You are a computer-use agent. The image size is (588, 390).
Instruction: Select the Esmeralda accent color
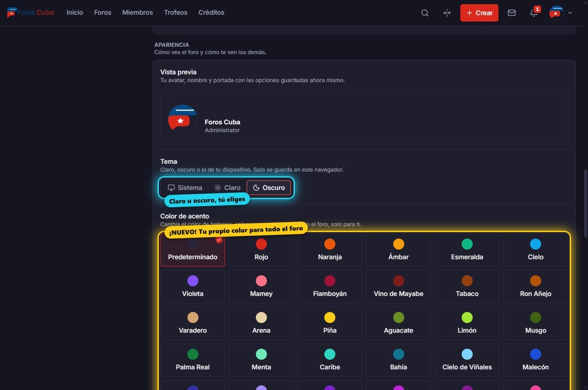click(467, 250)
